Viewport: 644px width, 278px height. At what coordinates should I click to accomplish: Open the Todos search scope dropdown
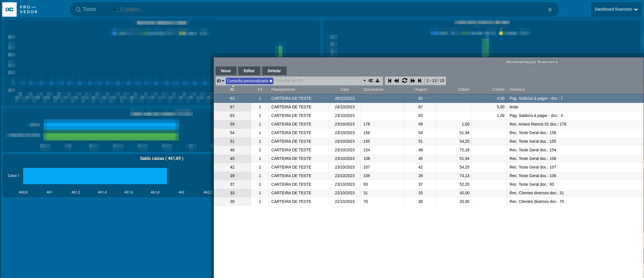point(99,9)
